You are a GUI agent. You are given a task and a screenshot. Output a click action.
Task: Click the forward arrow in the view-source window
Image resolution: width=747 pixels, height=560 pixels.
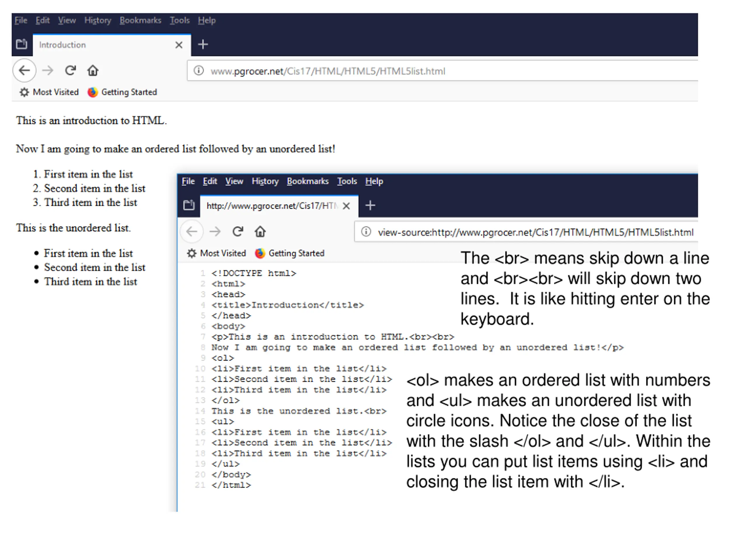tap(215, 232)
